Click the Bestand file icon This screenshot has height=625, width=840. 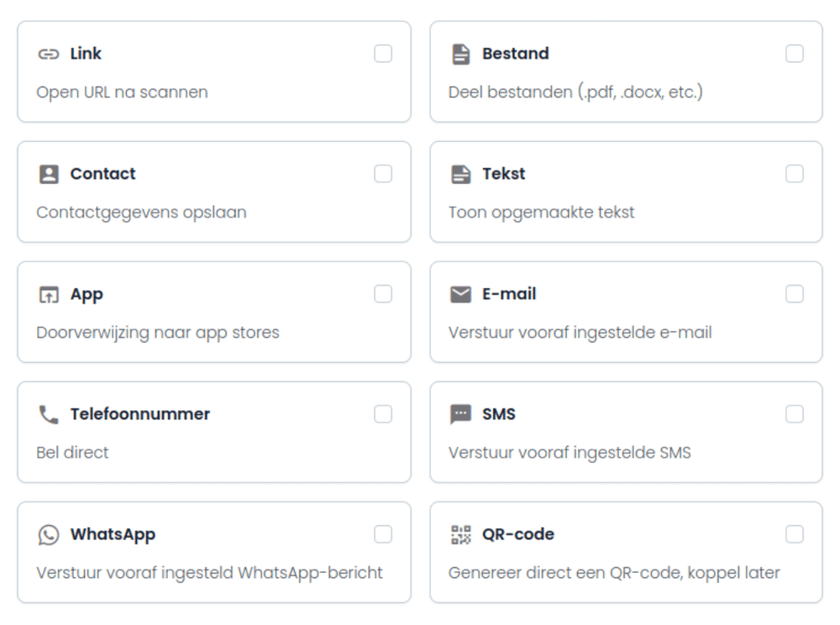point(460,54)
